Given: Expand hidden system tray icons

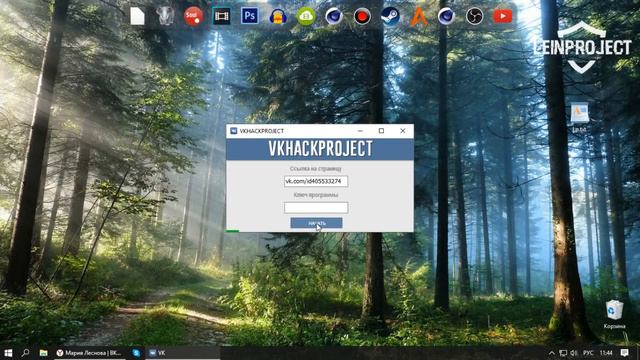Looking at the screenshot, I should click(552, 353).
